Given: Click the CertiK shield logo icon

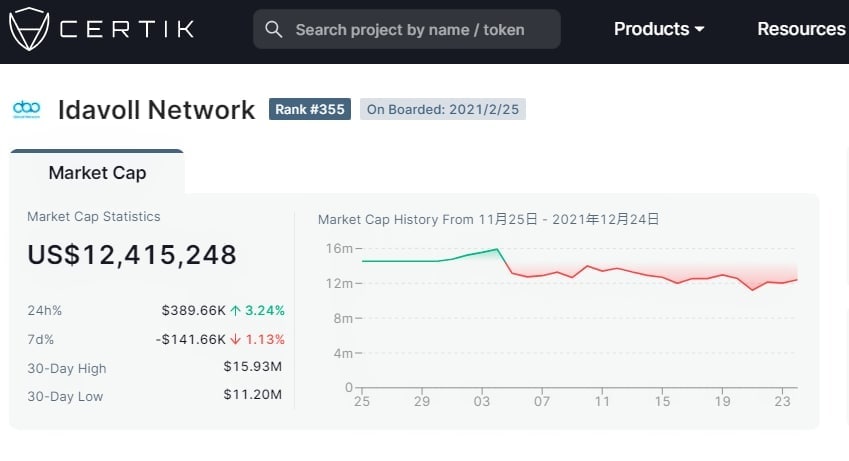Looking at the screenshot, I should tap(29, 29).
